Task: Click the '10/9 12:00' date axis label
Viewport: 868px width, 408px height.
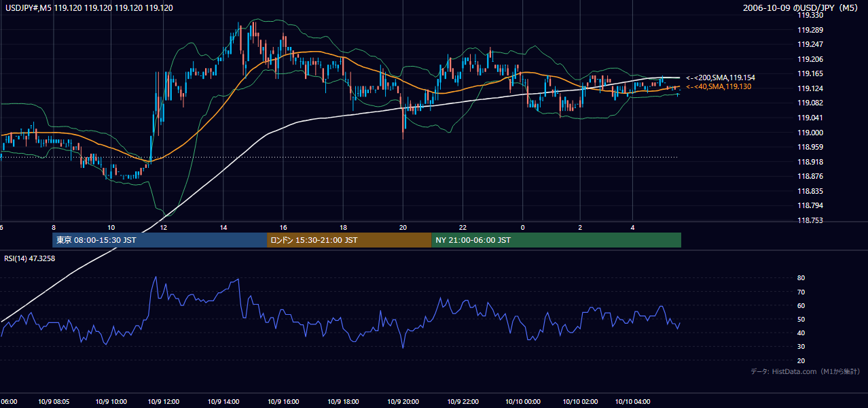Action: click(164, 402)
